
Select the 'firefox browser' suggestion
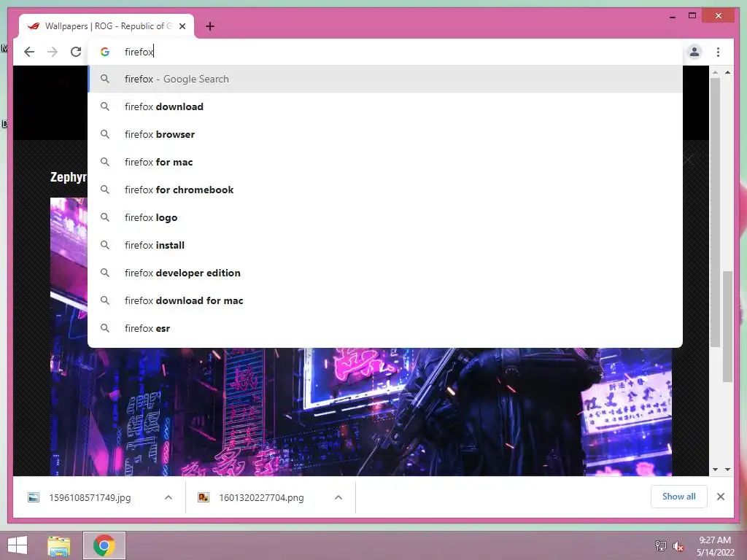pos(385,134)
